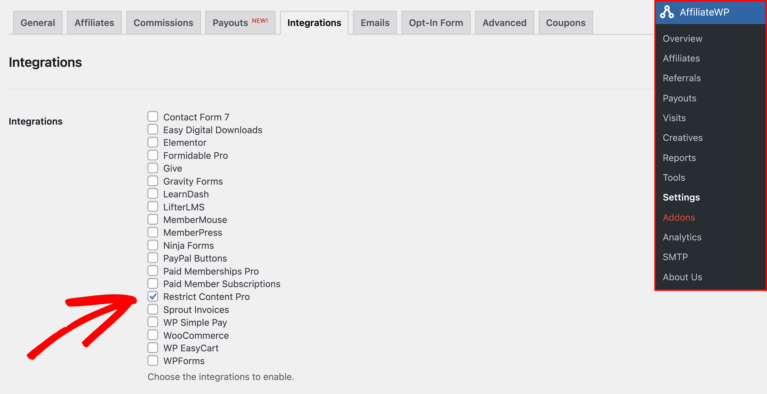Enable the Sprout Invoices integration
This screenshot has width=767, height=394.
point(153,309)
